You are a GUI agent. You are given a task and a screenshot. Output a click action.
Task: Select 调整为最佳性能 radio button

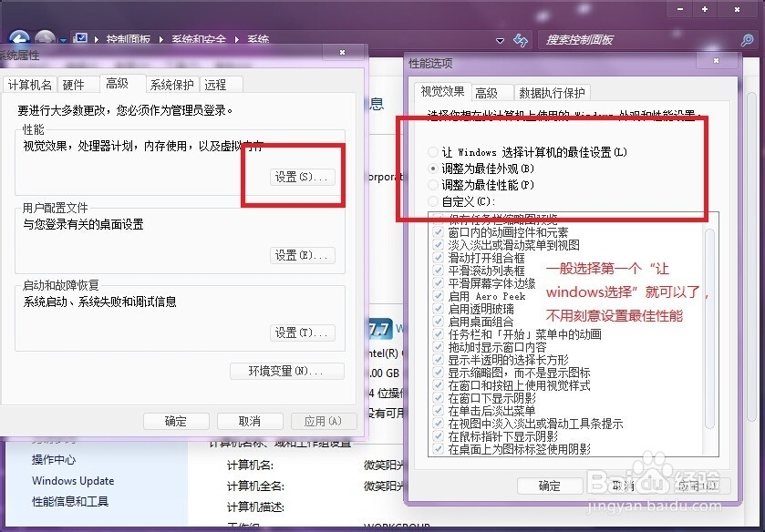point(433,185)
